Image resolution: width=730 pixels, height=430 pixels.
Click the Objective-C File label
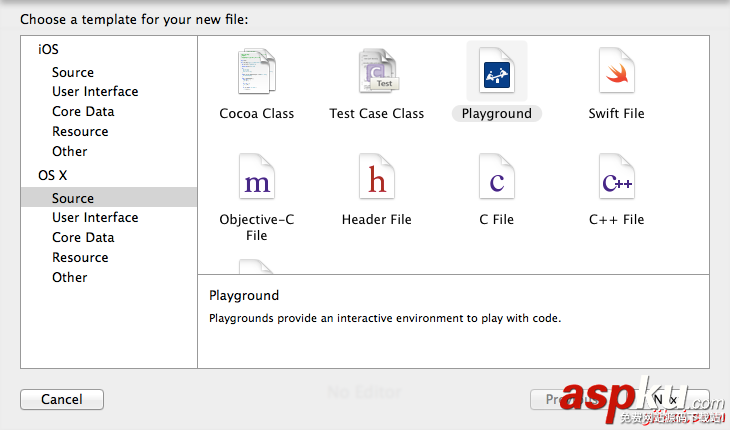point(257,227)
